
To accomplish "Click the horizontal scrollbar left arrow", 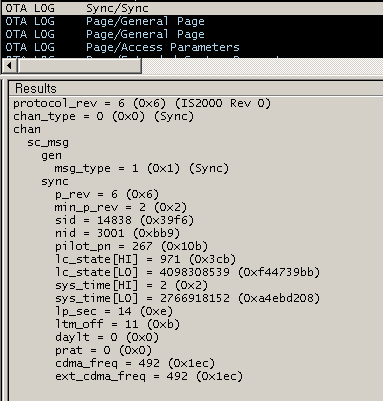I will 9,66.
